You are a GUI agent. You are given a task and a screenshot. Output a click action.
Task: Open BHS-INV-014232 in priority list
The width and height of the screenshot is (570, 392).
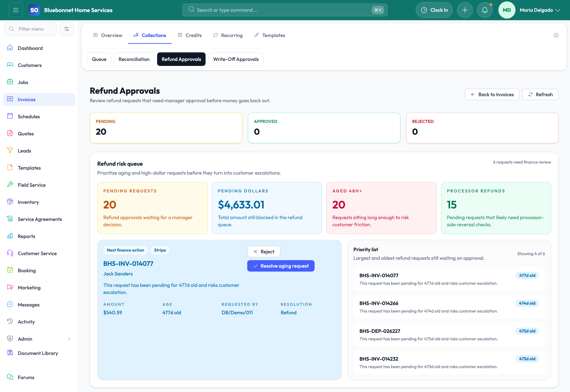coord(449,363)
